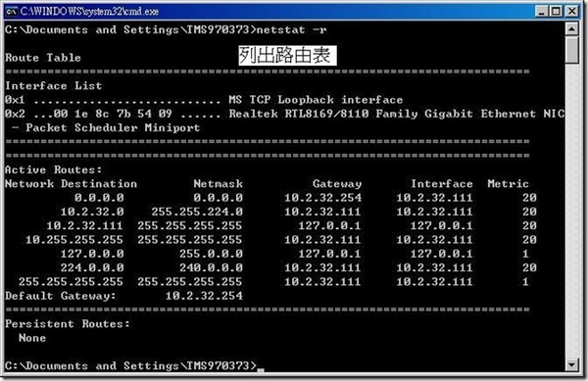The height and width of the screenshot is (381, 588).
Task: Click the "Interface" column header above the routes
Action: point(442,184)
